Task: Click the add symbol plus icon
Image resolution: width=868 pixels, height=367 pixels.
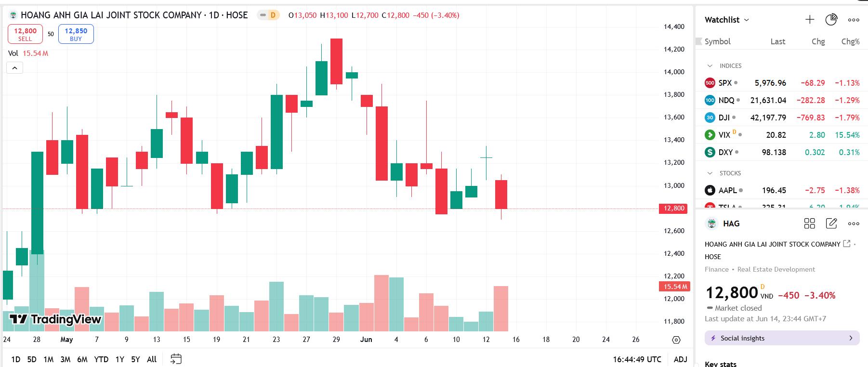Action: pyautogui.click(x=810, y=20)
